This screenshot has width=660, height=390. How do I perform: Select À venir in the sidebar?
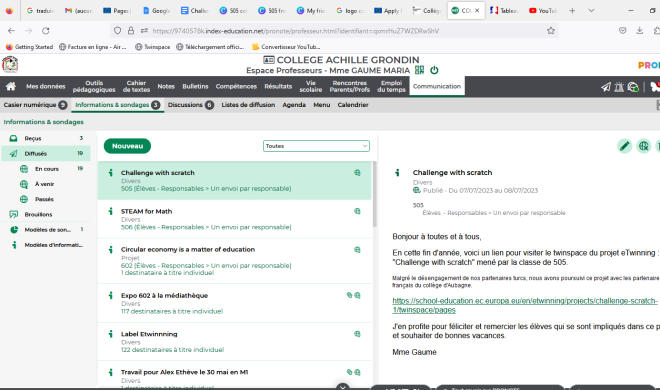(x=51, y=184)
